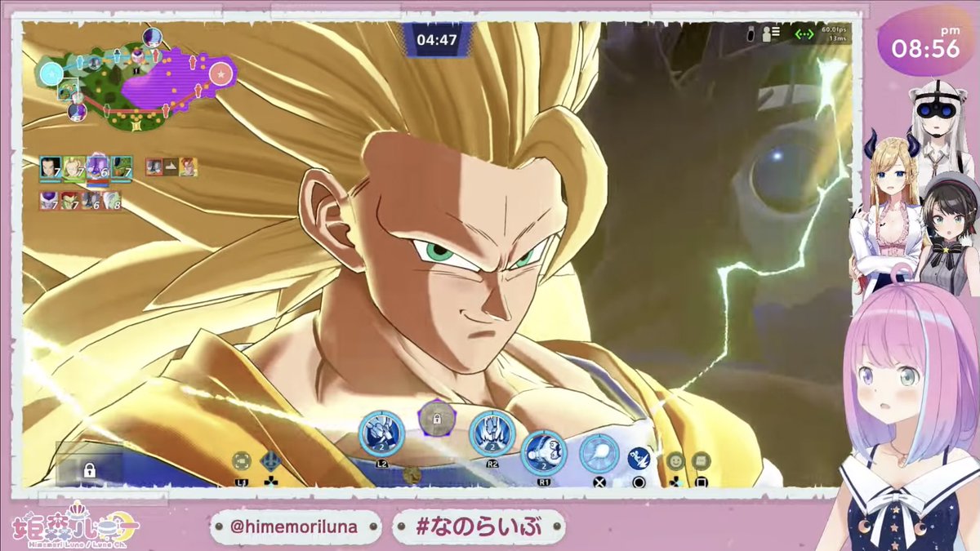Click the diamond d-pad action icon
Screen dimensions: 980x551
coord(271,462)
